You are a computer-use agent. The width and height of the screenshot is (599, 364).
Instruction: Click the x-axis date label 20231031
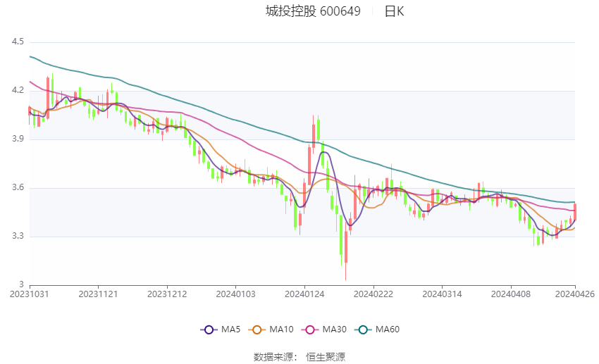point(30,294)
